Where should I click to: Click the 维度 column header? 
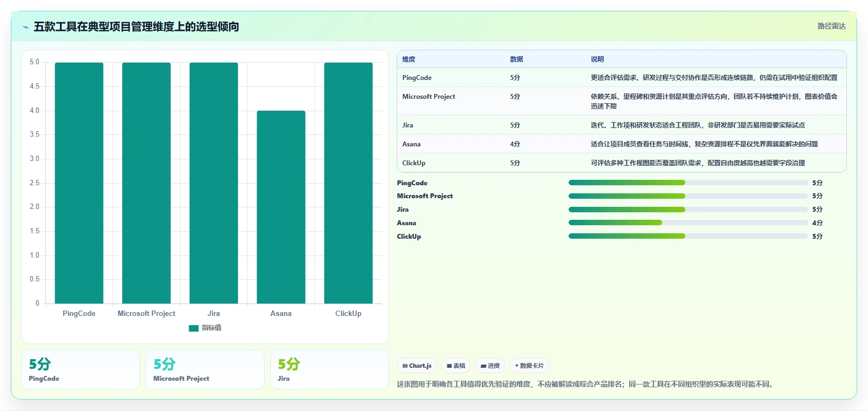point(409,59)
